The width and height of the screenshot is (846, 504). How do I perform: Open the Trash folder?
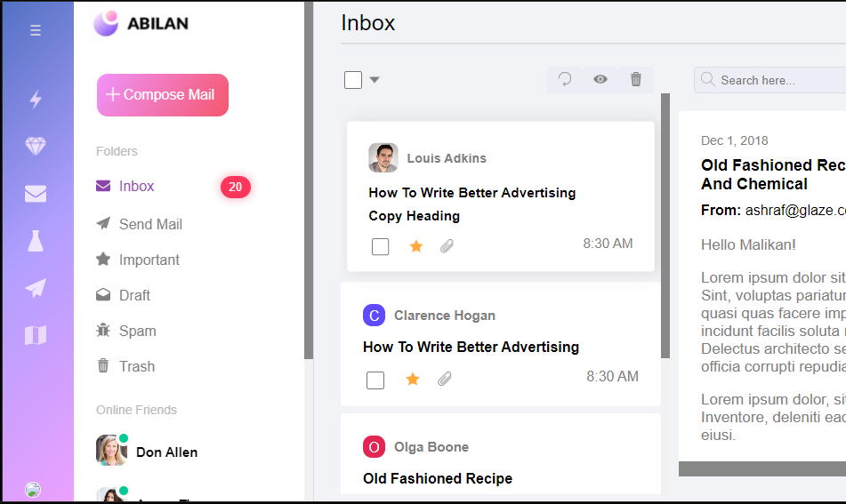click(x=125, y=366)
